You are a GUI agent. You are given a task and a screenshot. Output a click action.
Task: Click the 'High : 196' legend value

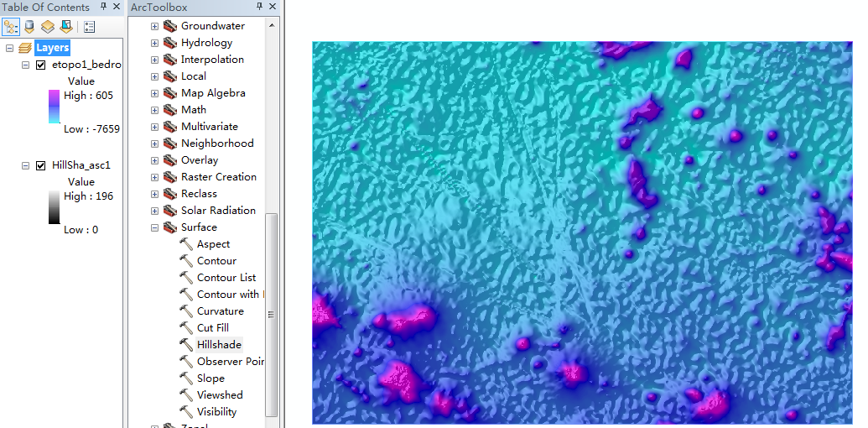click(88, 196)
